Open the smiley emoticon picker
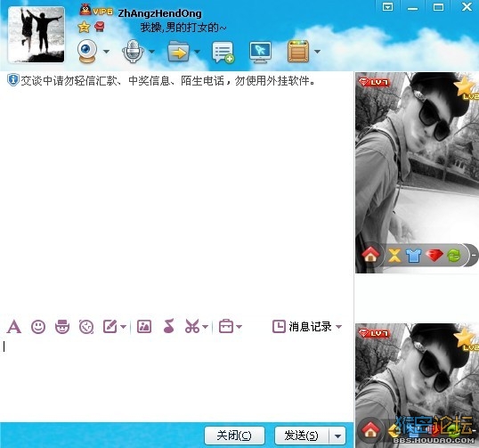This screenshot has height=448, width=479. click(38, 327)
